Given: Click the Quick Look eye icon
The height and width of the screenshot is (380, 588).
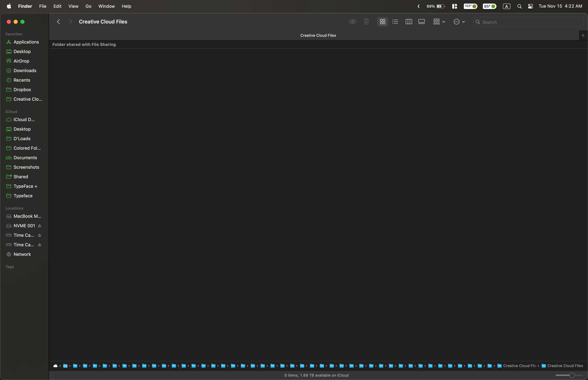Looking at the screenshot, I should (352, 22).
